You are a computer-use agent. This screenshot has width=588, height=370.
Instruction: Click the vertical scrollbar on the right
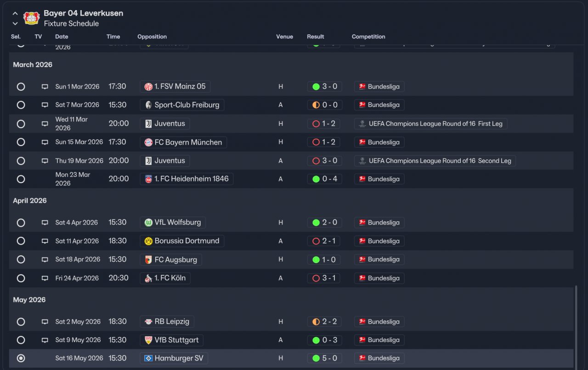tap(576, 326)
